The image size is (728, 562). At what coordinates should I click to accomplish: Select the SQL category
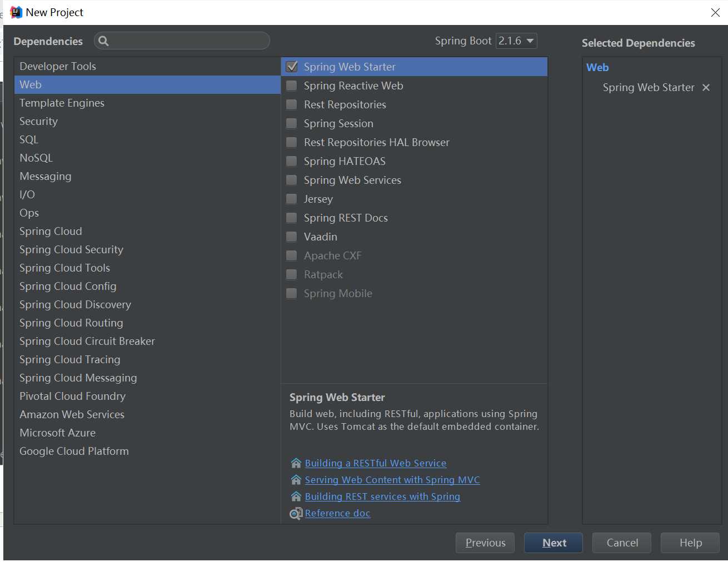coord(147,139)
